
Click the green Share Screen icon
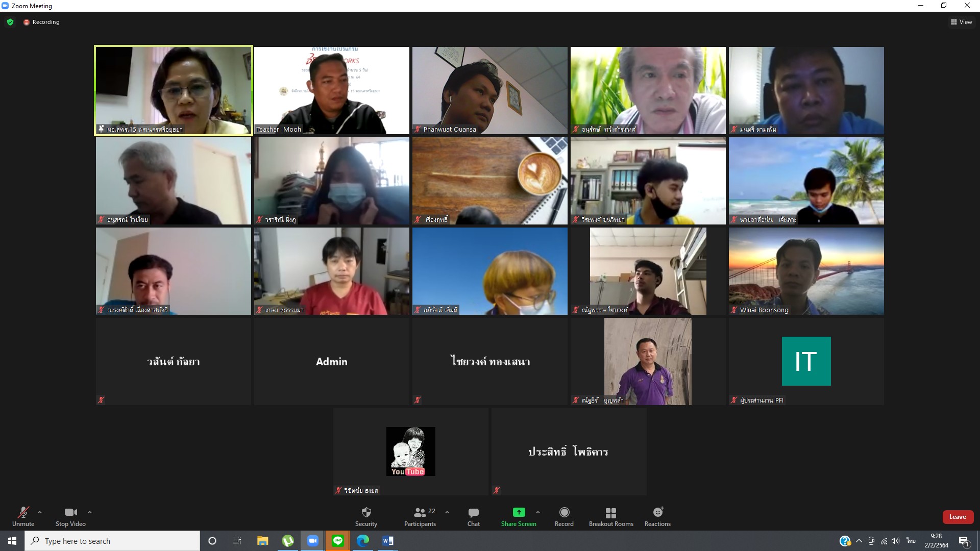(519, 512)
